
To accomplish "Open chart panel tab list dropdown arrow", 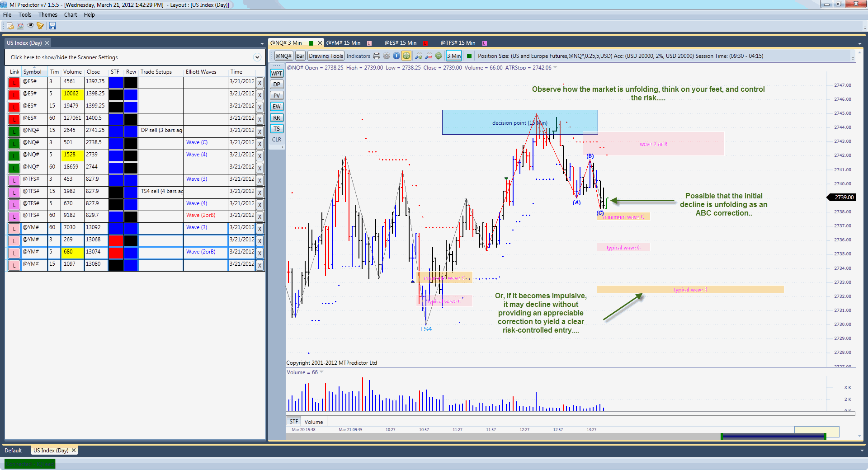I will [x=859, y=44].
